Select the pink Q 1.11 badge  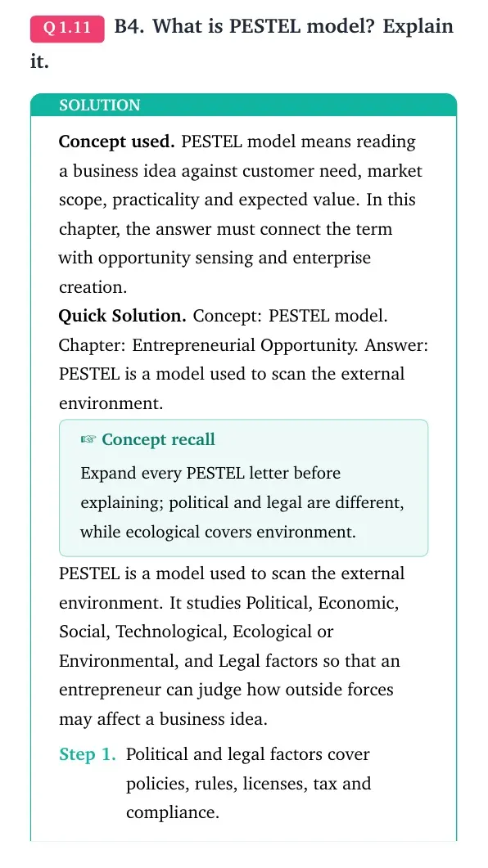pyautogui.click(x=67, y=29)
